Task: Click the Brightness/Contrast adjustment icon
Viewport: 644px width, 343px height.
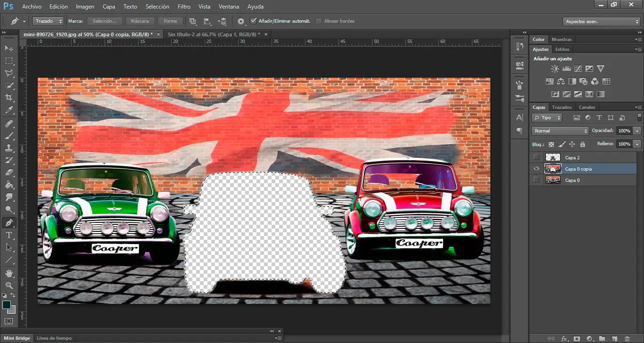Action: click(555, 69)
